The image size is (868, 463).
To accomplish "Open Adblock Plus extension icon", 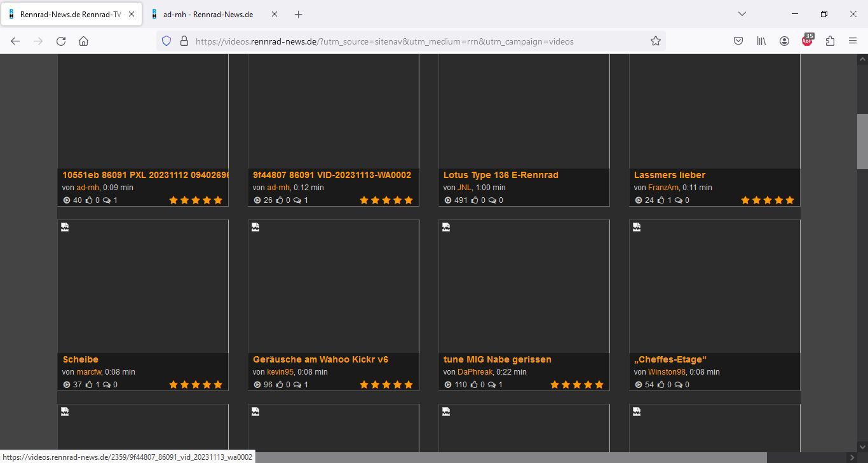I will 807,41.
